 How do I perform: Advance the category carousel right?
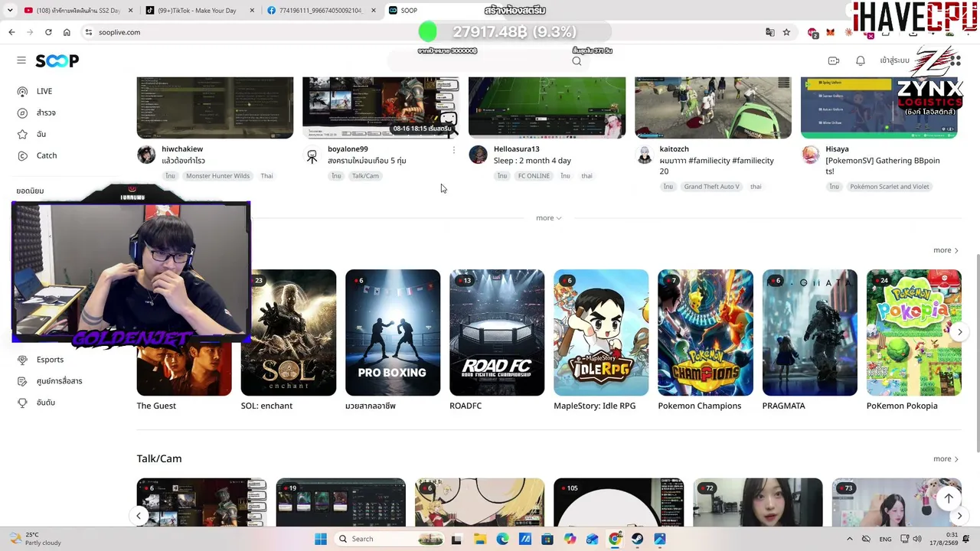point(959,332)
